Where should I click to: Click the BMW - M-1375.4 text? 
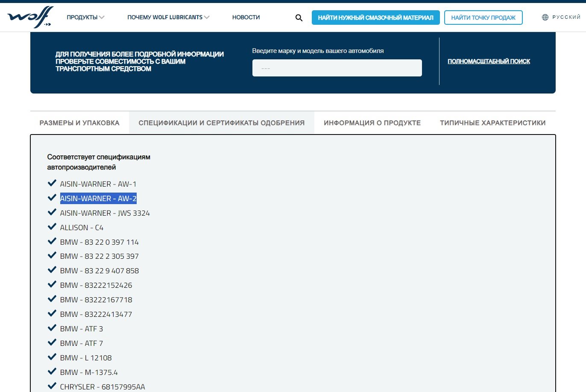point(89,372)
